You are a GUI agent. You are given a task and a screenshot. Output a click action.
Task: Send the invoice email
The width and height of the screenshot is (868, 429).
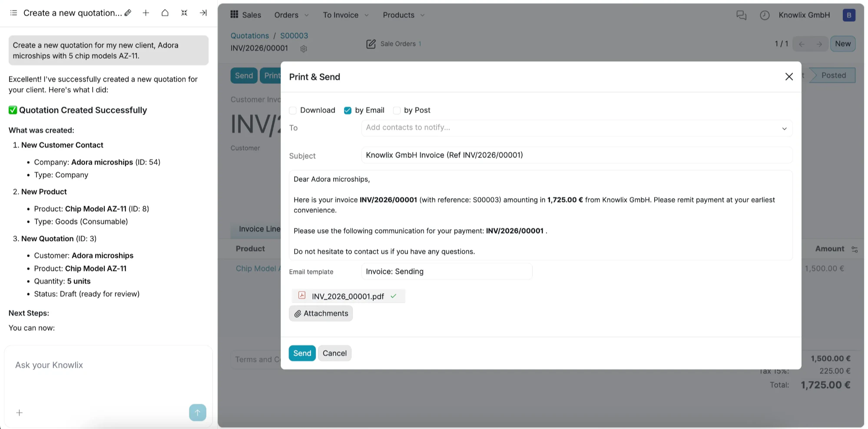[x=301, y=353]
